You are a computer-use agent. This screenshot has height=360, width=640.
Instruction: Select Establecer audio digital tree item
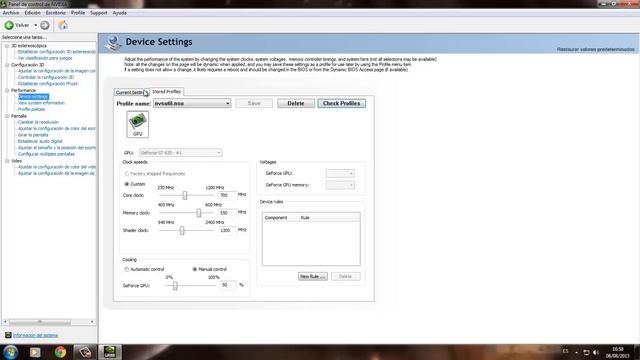pyautogui.click(x=40, y=141)
